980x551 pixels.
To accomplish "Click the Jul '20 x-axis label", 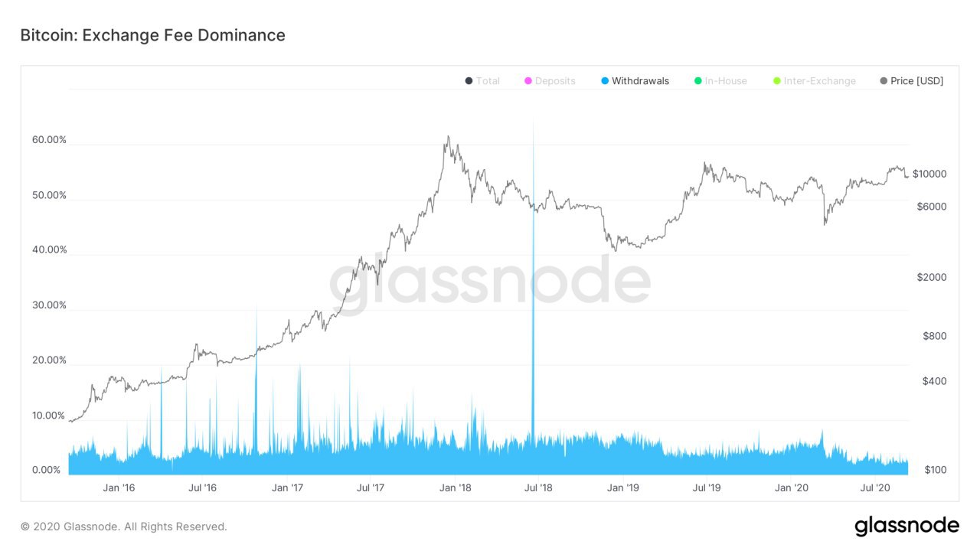I will click(875, 487).
